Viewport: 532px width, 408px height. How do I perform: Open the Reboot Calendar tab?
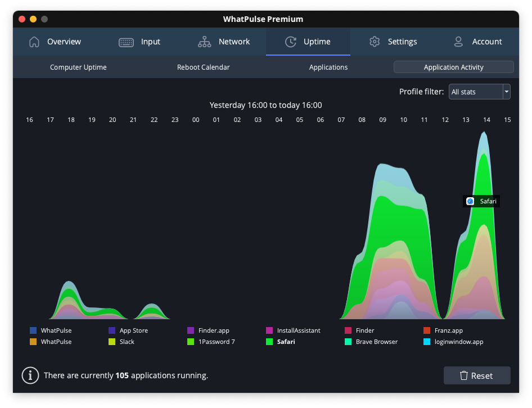203,67
